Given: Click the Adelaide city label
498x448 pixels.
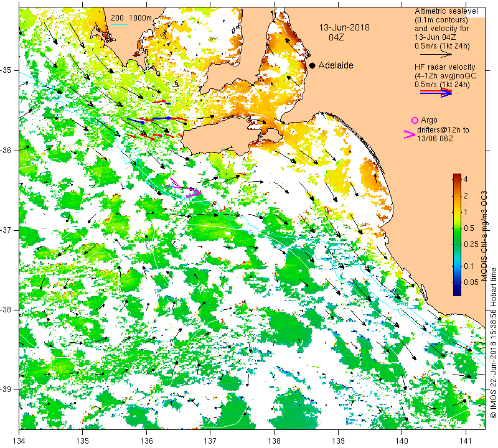Looking at the screenshot, I should [x=336, y=65].
